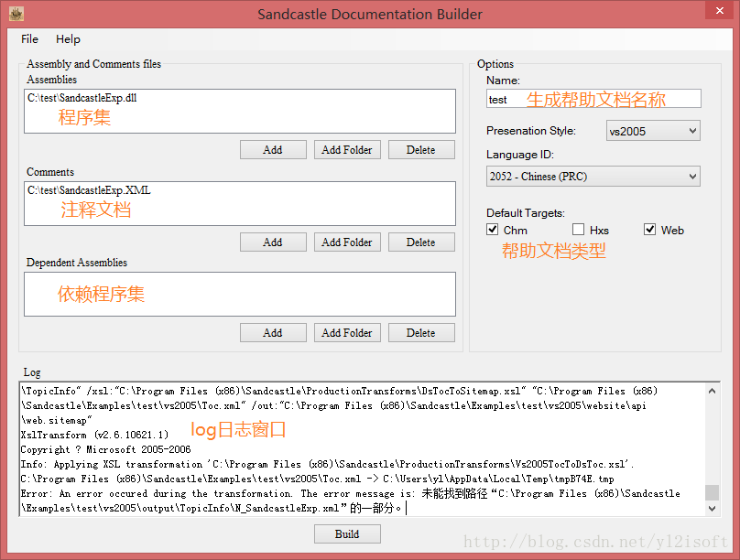Image resolution: width=740 pixels, height=560 pixels.
Task: Click Add button under Dependent Assemblies
Action: pos(273,333)
